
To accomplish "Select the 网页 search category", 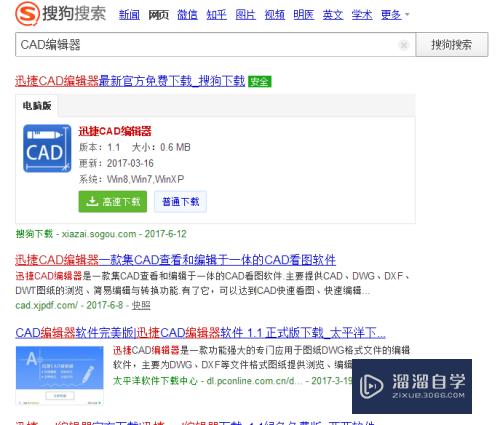I will point(158,15).
